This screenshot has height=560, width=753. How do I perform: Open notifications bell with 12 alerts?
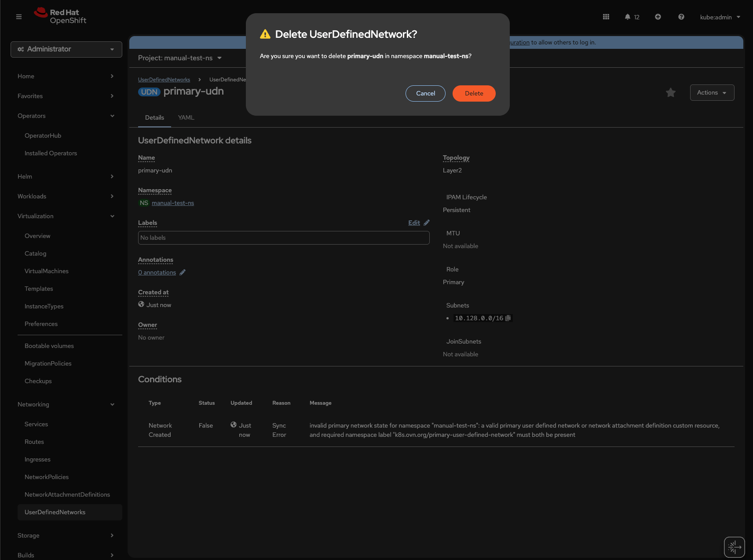point(632,17)
